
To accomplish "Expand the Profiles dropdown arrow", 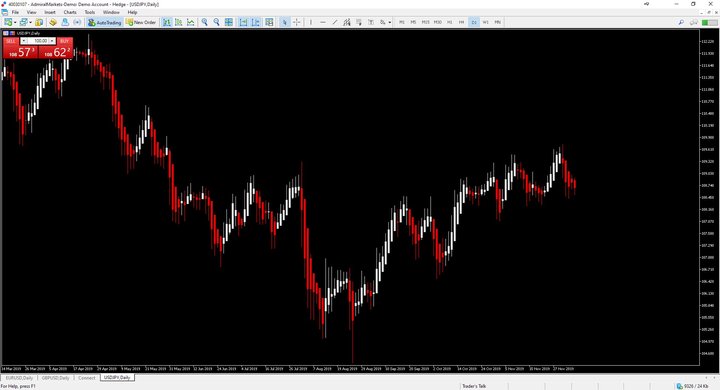I will point(30,22).
